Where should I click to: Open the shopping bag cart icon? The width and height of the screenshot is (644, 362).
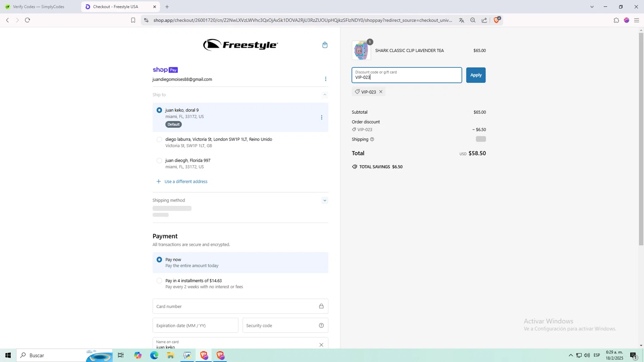click(325, 45)
